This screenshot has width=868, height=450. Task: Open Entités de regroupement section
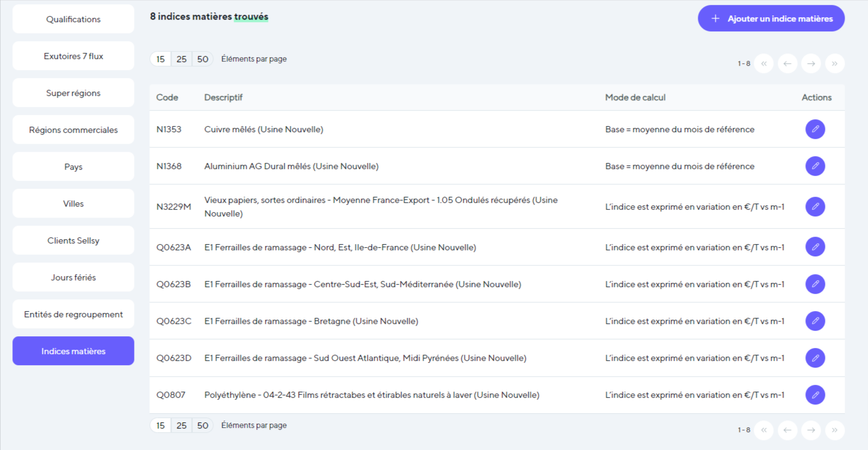tap(73, 314)
